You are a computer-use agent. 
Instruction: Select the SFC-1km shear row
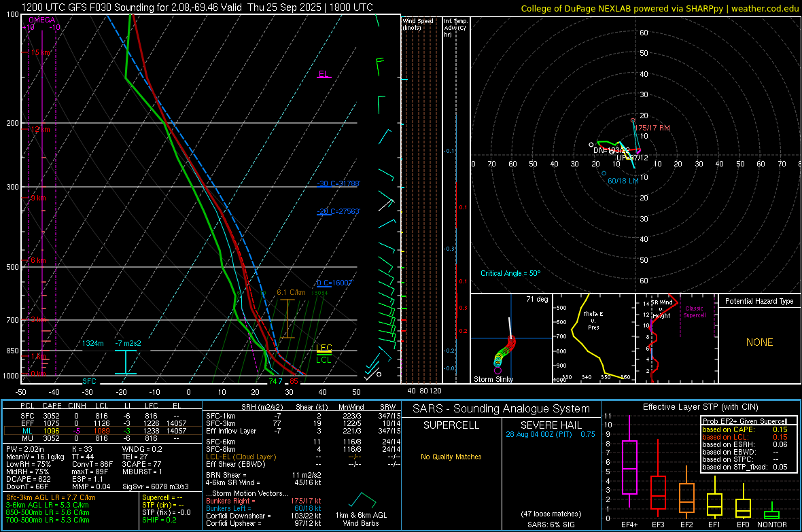303,416
